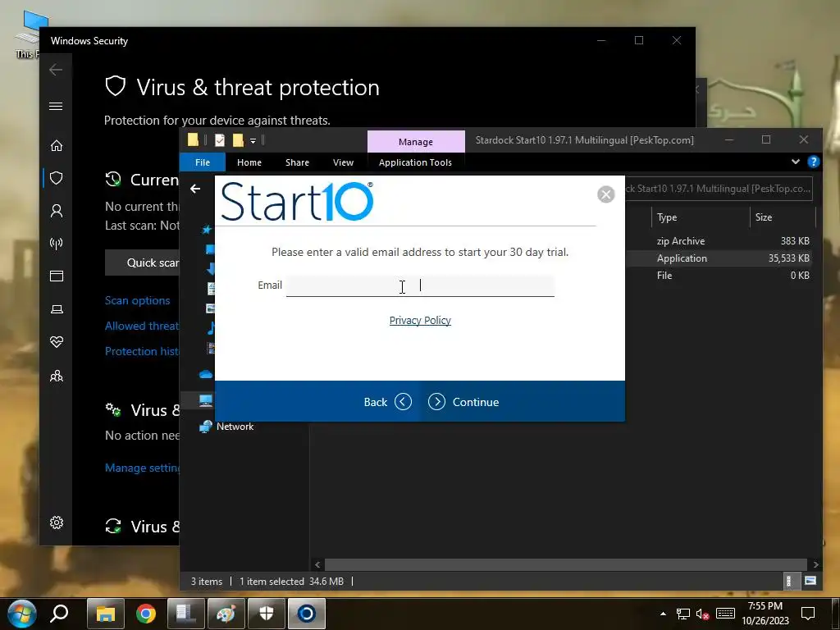
Task: Open Manage settings link
Action: (x=143, y=468)
